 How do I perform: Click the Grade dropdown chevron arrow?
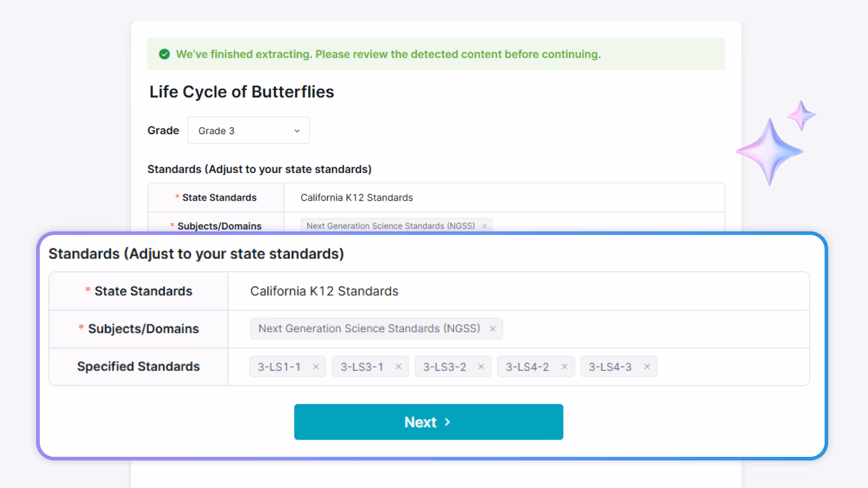tap(297, 131)
